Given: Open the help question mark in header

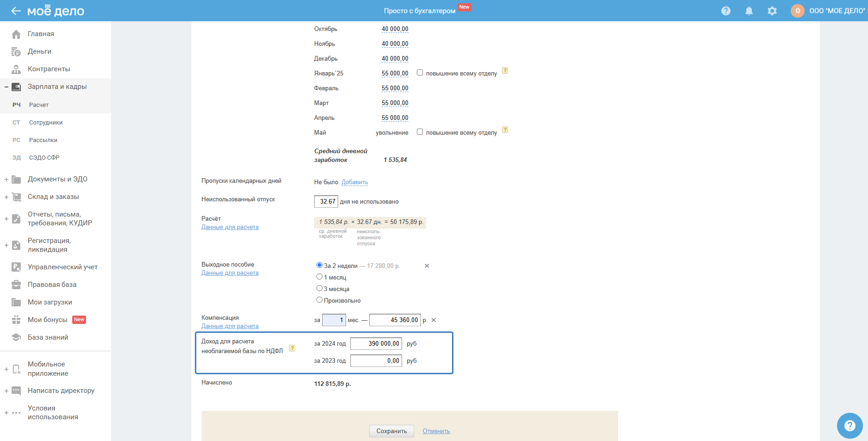Looking at the screenshot, I should (726, 11).
